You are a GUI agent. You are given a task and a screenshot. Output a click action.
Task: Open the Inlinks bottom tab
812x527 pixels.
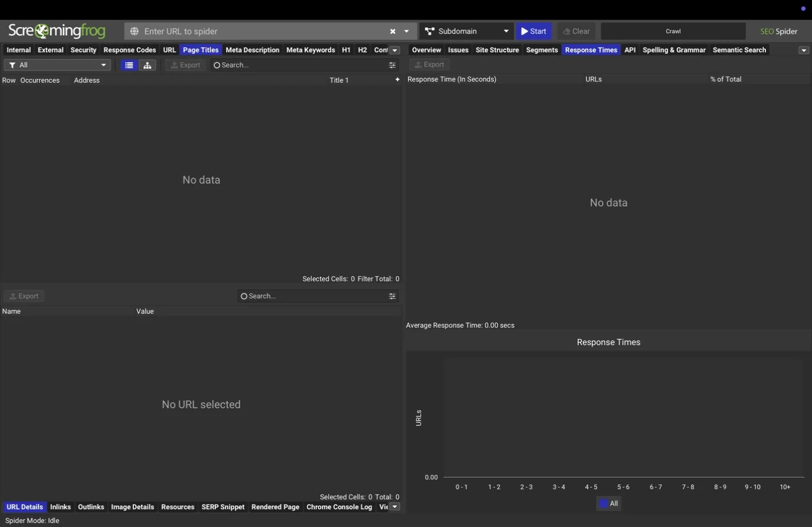(x=60, y=507)
